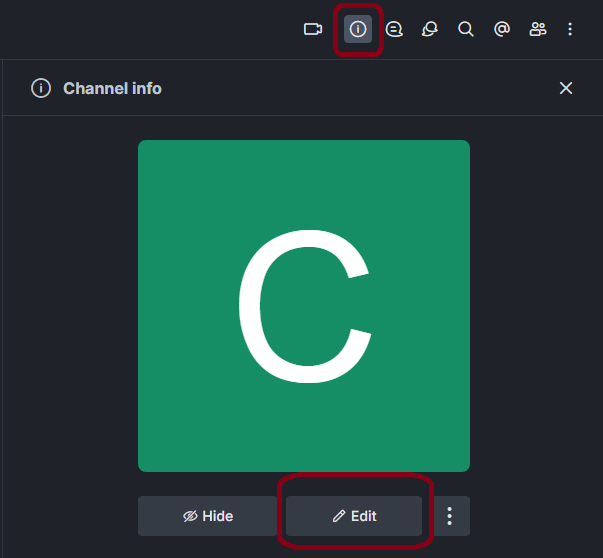Start a video call from the header
Screen dimensions: 603x558
coord(313,29)
